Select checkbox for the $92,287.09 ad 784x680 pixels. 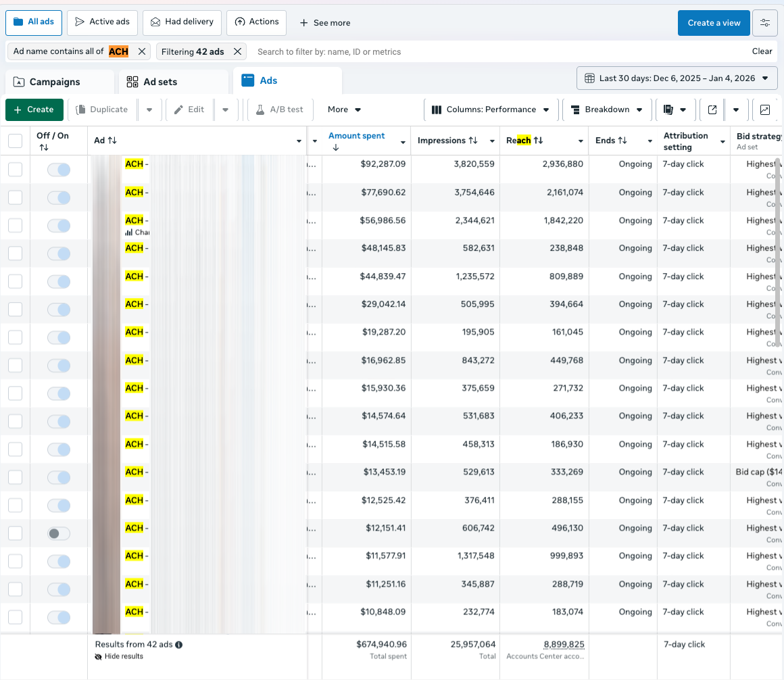click(15, 170)
